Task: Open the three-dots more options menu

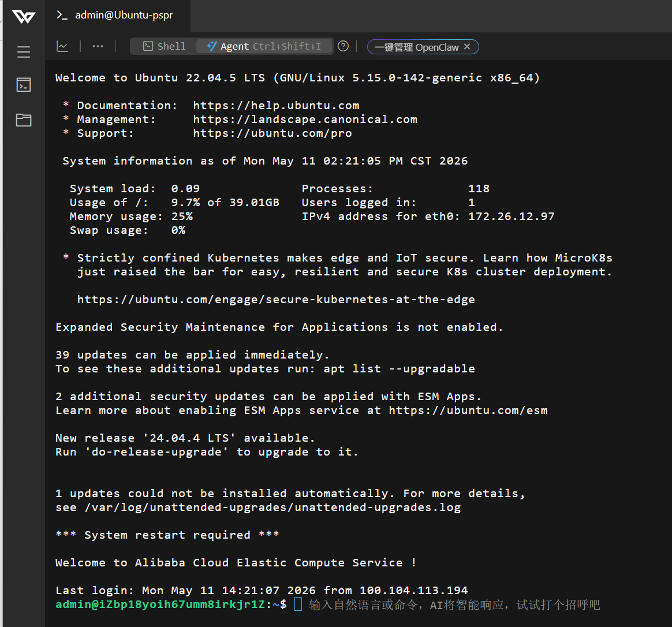Action: coord(98,46)
